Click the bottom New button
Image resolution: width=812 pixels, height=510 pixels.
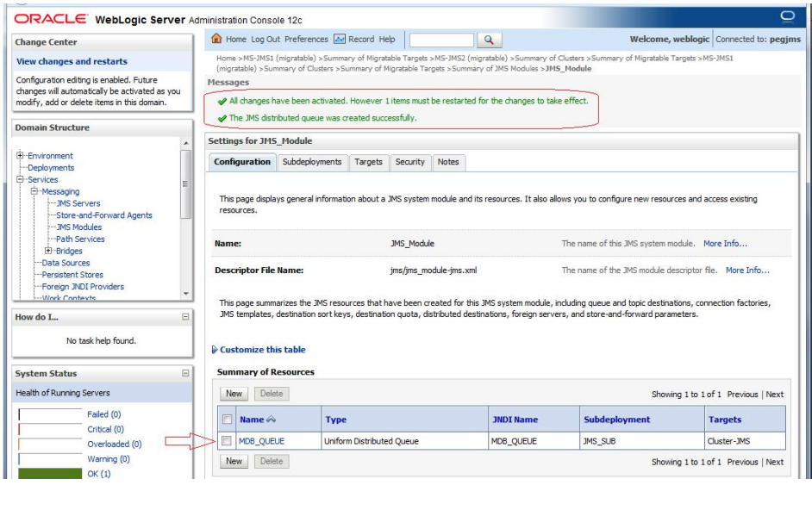[234, 461]
